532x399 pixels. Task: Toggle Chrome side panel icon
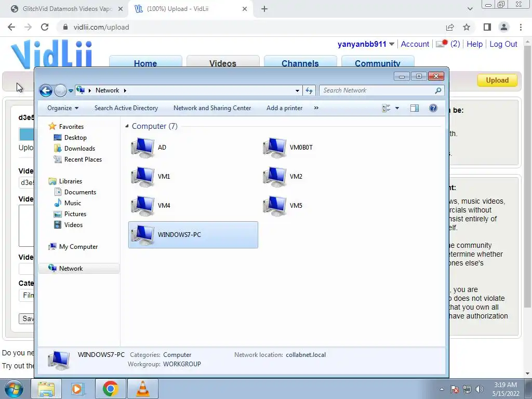[487, 27]
